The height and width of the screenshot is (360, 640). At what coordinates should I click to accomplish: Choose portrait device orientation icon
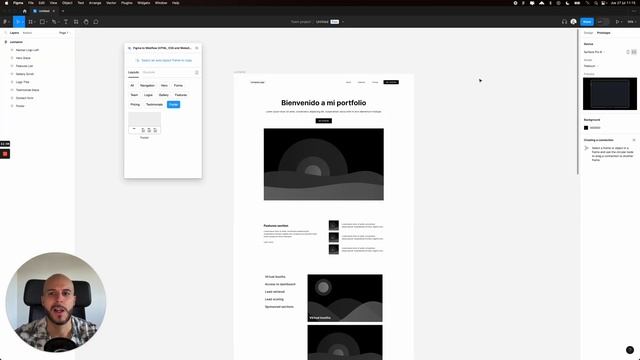628,52
